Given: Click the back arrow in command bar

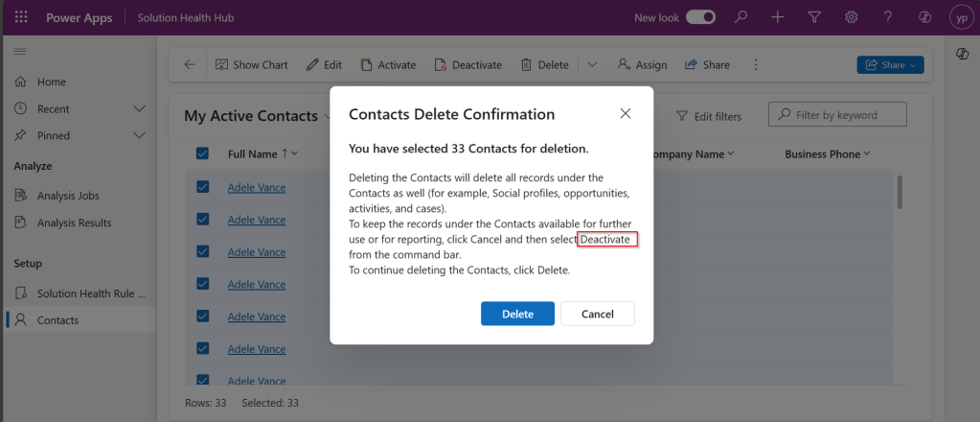Looking at the screenshot, I should [190, 64].
